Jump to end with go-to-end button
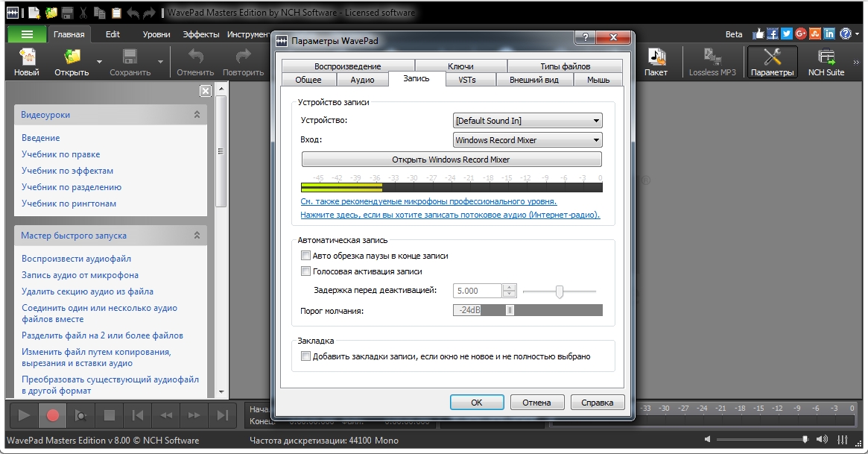The image size is (868, 454). [x=223, y=415]
